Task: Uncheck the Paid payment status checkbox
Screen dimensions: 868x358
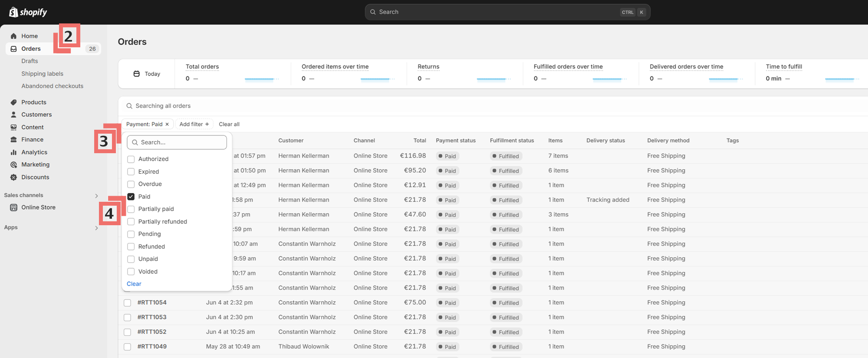Action: pos(131,197)
